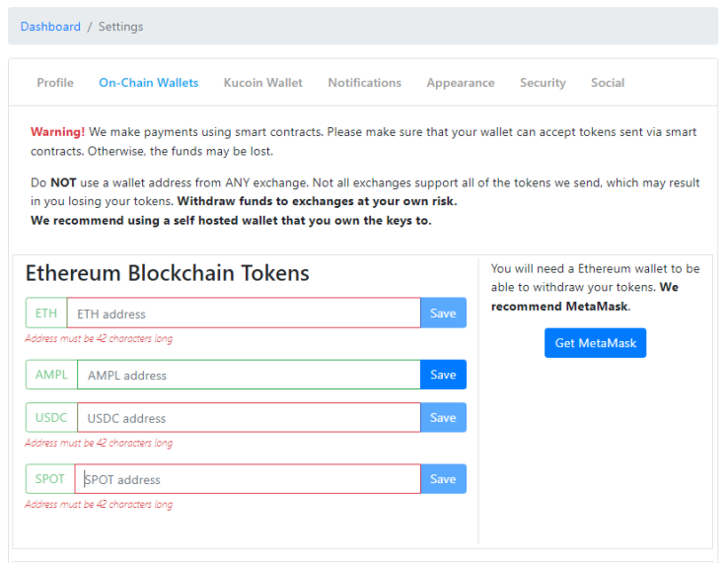728x563 pixels.
Task: Click error message under SPOT address field
Action: pyautogui.click(x=99, y=504)
